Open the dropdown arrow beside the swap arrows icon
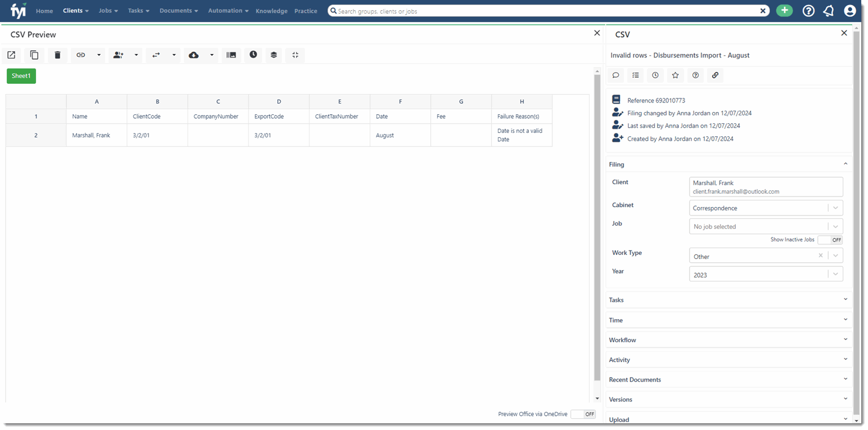Image resolution: width=868 pixels, height=430 pixels. point(174,55)
